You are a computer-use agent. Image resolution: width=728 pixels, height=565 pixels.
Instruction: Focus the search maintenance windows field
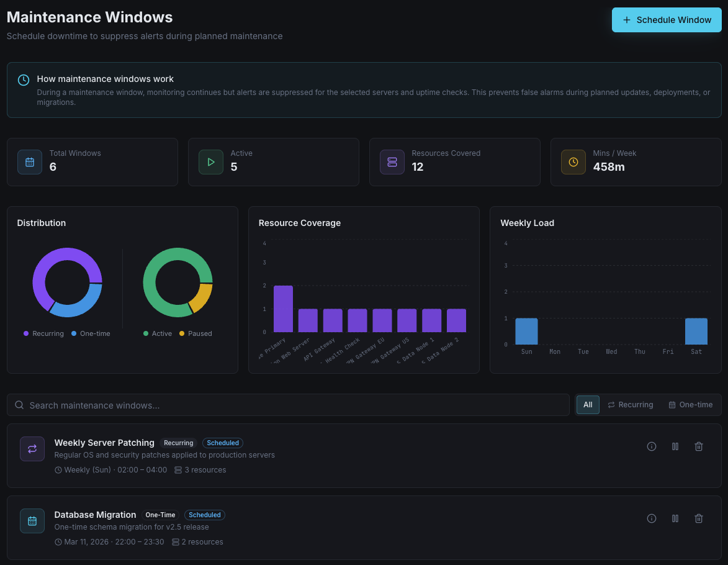click(288, 405)
